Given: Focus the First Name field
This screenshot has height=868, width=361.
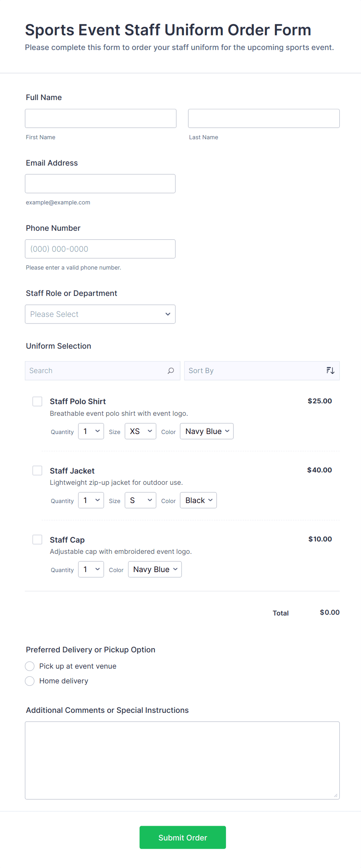Looking at the screenshot, I should [101, 118].
